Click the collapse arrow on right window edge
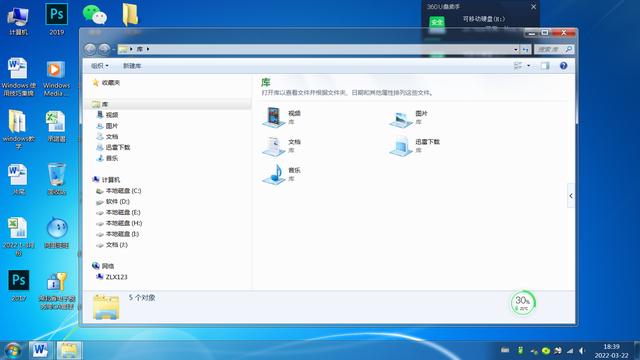This screenshot has height=360, width=640. tap(571, 196)
